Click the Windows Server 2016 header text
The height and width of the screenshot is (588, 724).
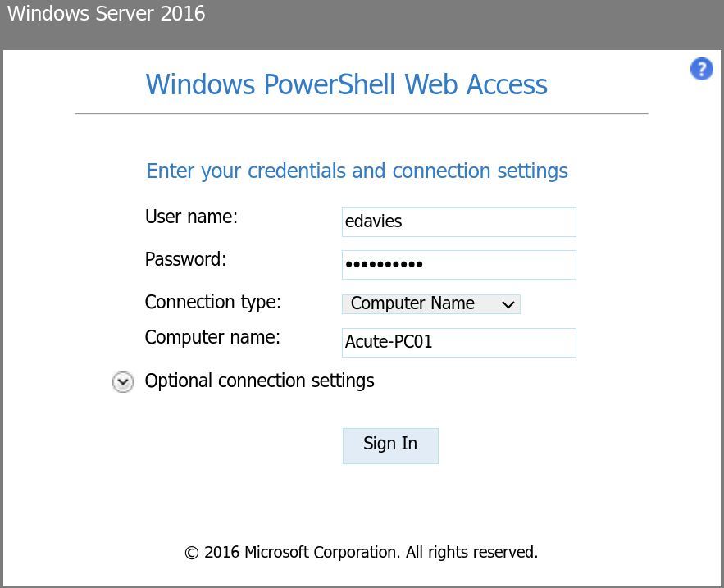click(106, 13)
